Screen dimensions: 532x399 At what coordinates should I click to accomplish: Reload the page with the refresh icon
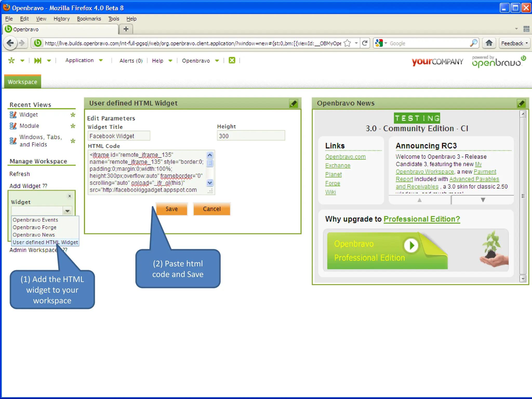coord(365,43)
